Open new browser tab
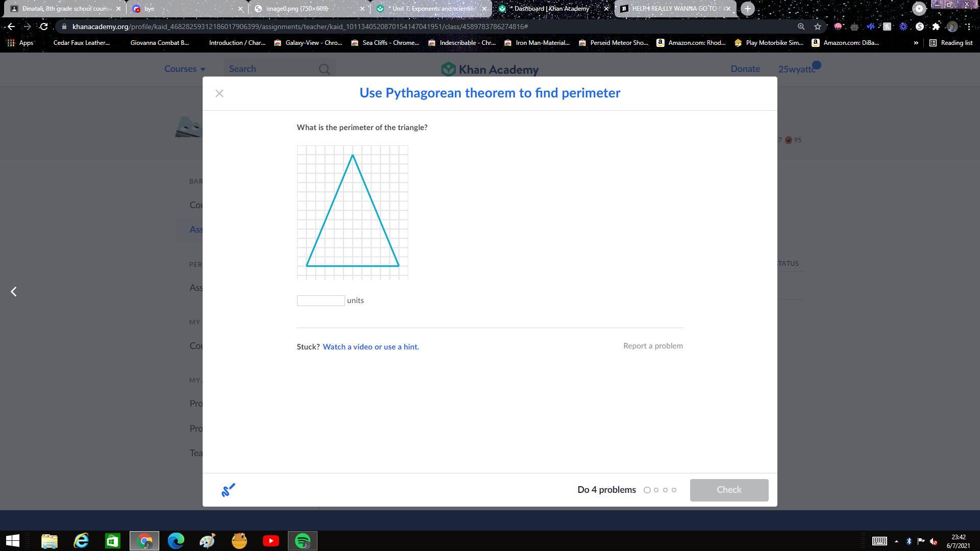The width and height of the screenshot is (980, 551). coord(747,9)
